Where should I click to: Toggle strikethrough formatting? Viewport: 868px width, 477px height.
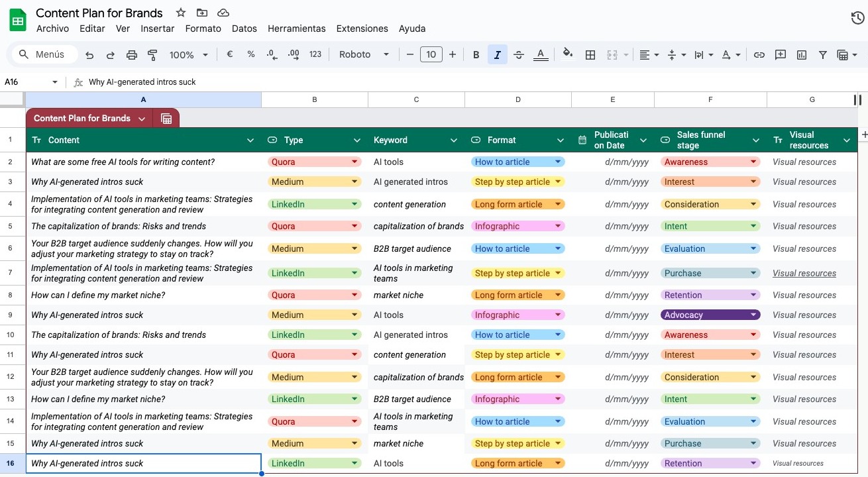point(519,55)
